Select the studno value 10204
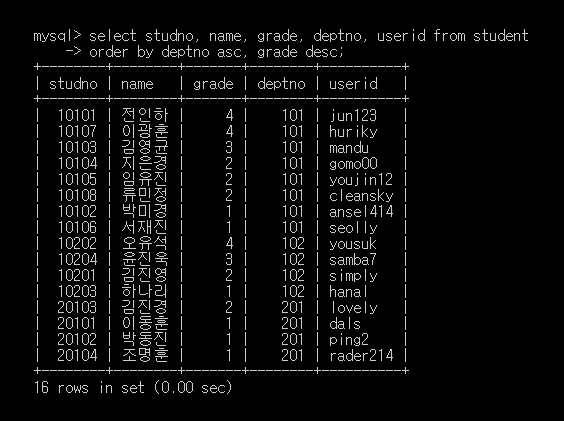 tap(77, 259)
